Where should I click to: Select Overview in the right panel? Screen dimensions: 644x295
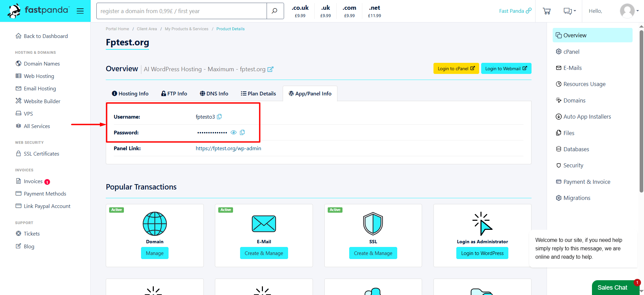click(592, 35)
